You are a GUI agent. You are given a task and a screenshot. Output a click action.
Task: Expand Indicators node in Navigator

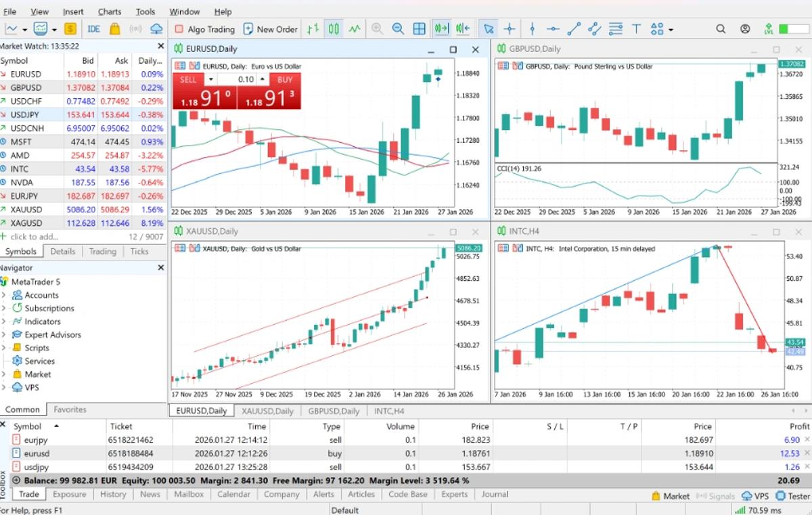3,321
